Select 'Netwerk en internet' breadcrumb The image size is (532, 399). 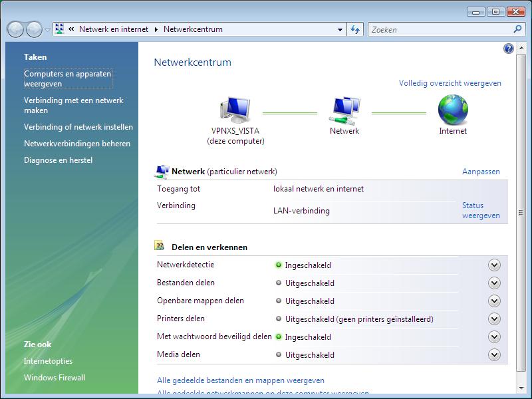114,29
